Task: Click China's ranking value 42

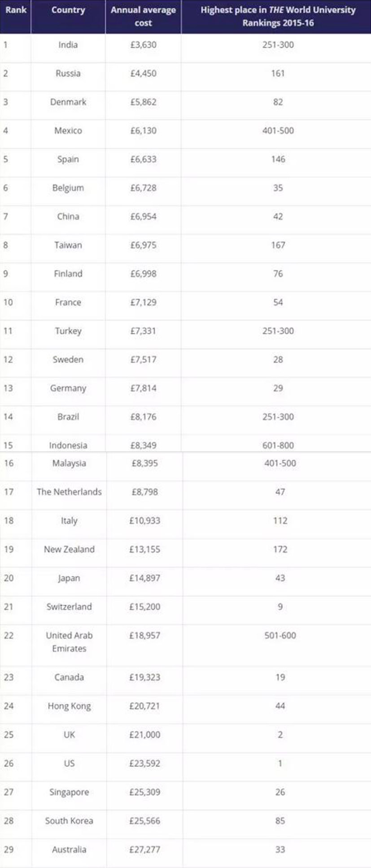Action: [278, 216]
